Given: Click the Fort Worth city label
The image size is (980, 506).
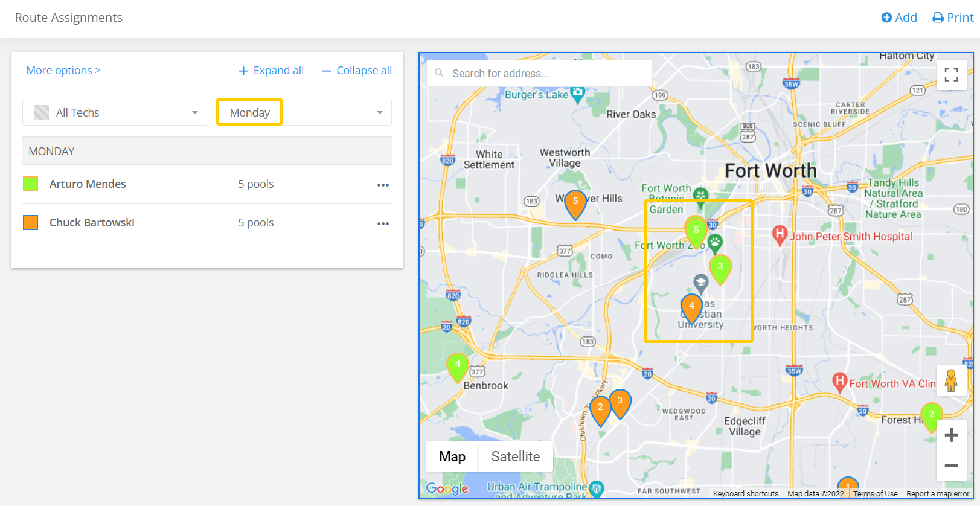Looking at the screenshot, I should pyautogui.click(x=770, y=171).
